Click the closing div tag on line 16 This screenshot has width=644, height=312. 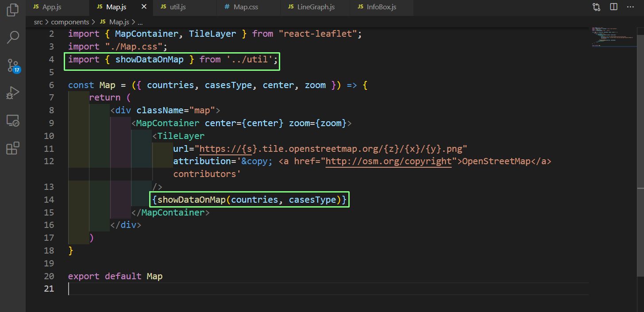tap(126, 225)
